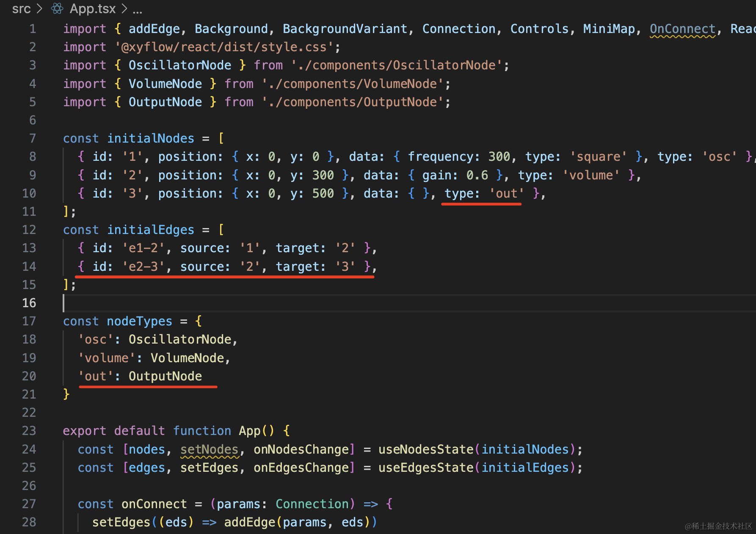Click OutputNode in the line 5 import
This screenshot has width=756, height=534.
tap(165, 102)
